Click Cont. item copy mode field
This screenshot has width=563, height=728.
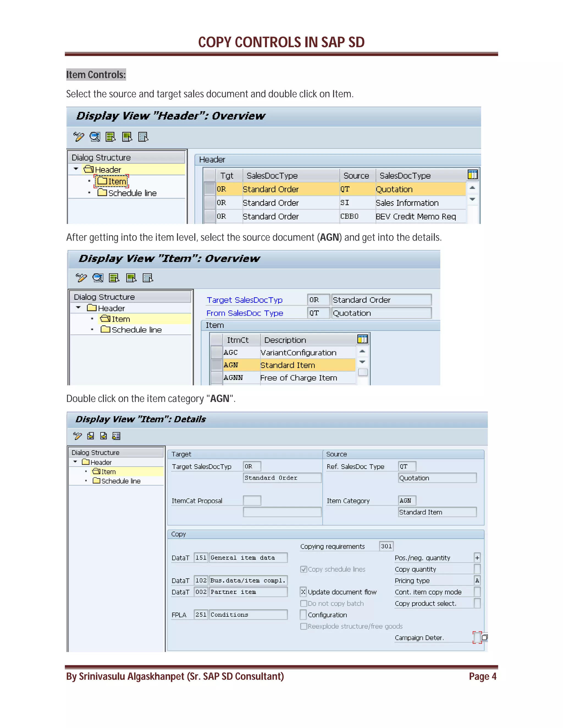(x=477, y=592)
